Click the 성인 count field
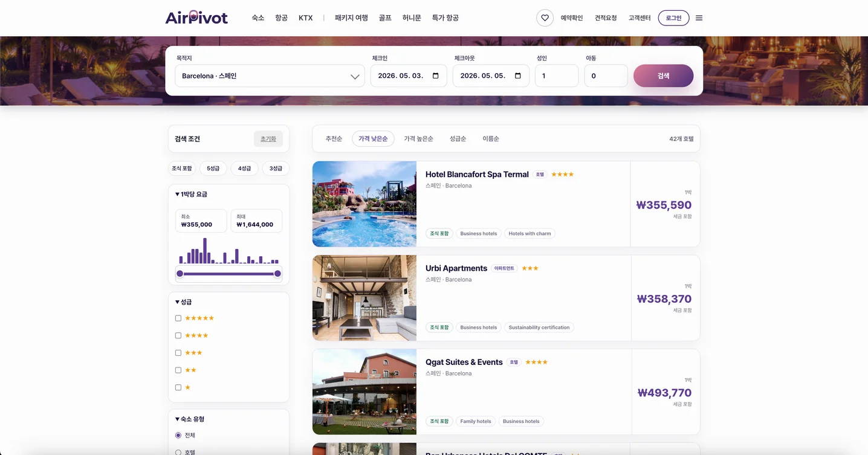The image size is (868, 455). pyautogui.click(x=557, y=76)
